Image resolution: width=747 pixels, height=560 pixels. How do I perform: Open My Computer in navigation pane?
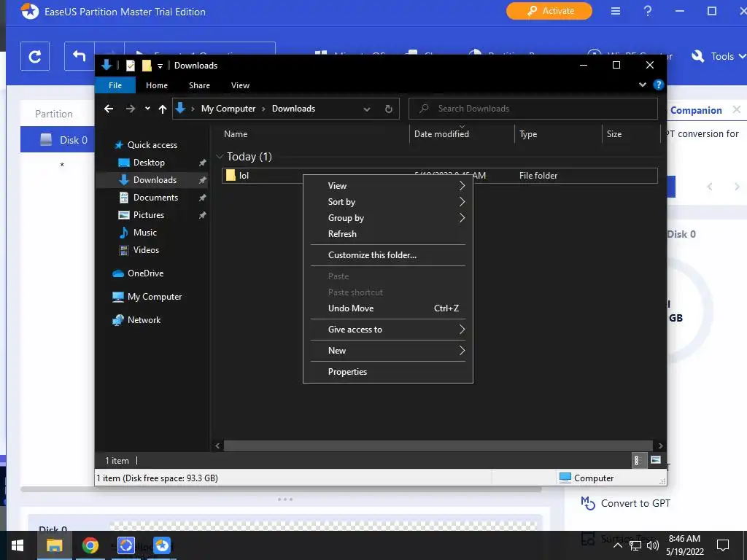pos(155,297)
